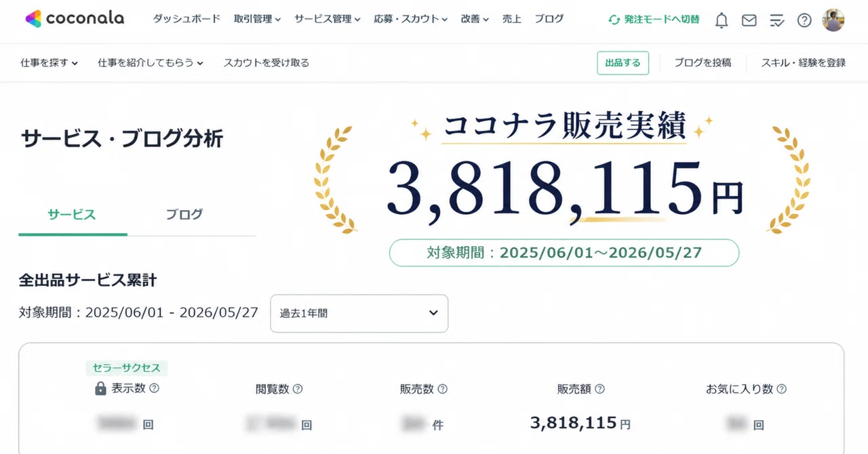Click ブログを投稿 link
The height and width of the screenshot is (454, 868).
tap(703, 62)
